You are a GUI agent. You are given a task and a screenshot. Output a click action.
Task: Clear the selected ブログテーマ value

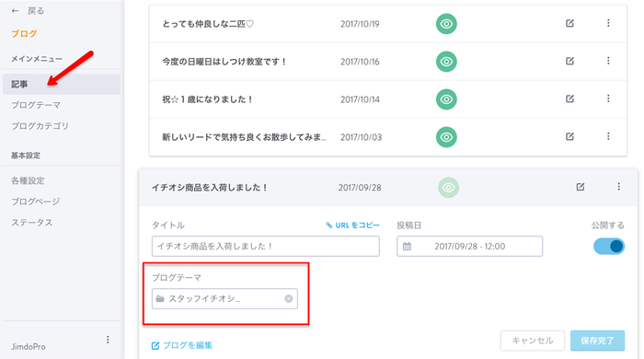coord(289,298)
